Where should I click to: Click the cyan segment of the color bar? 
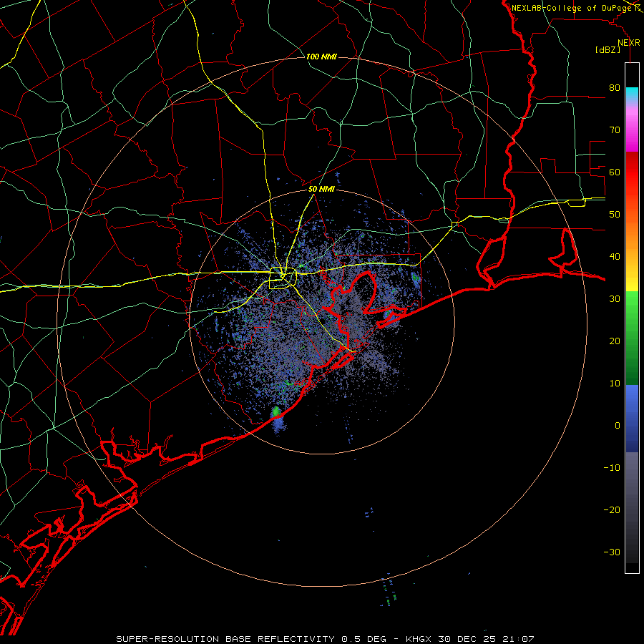pos(632,94)
